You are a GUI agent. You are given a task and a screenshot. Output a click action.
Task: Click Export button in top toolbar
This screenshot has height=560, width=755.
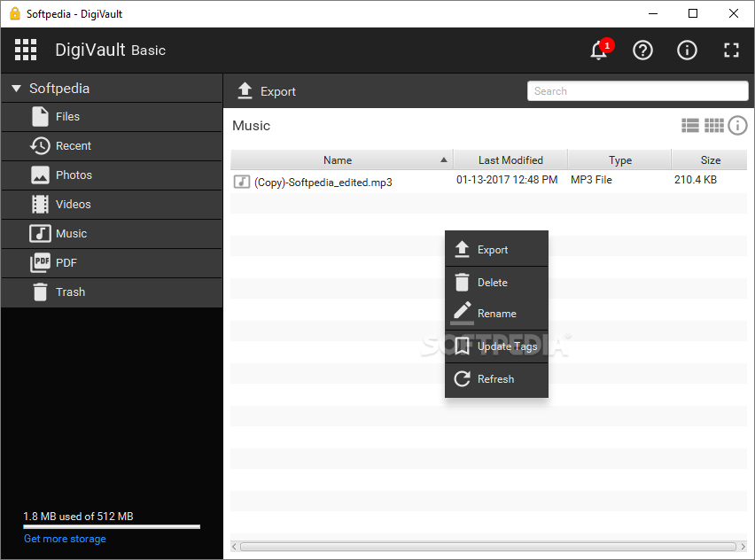(266, 91)
